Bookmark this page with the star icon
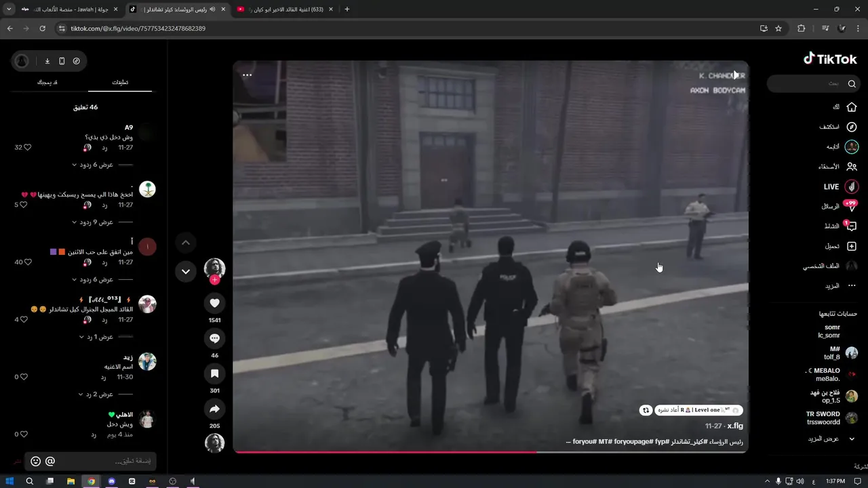The width and height of the screenshot is (868, 488). (x=778, y=28)
